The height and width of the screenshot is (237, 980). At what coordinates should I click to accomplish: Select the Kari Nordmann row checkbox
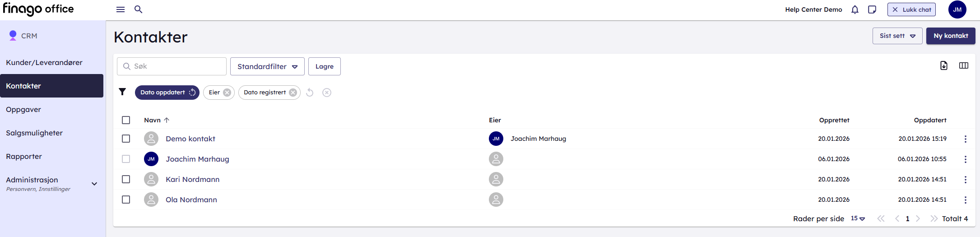[126, 179]
